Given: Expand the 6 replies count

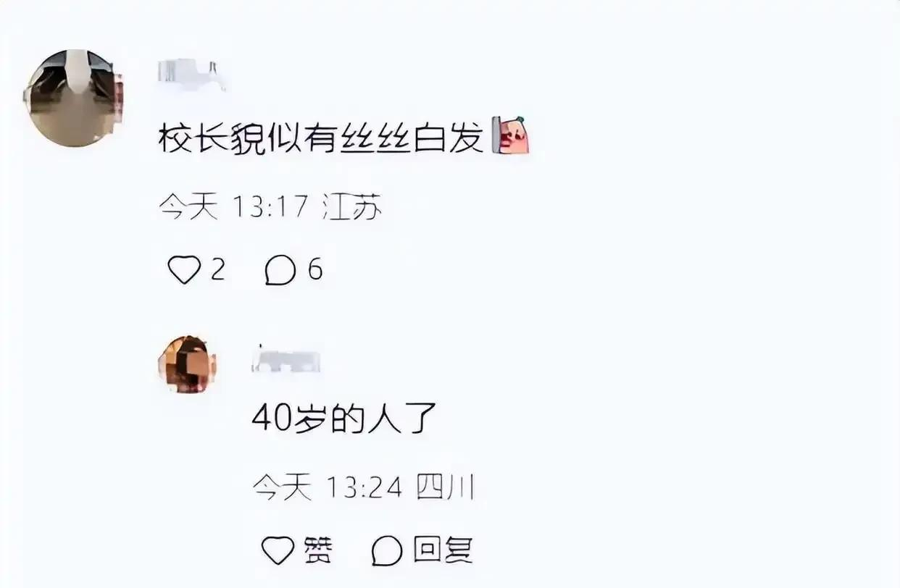Looking at the screenshot, I should tap(314, 271).
